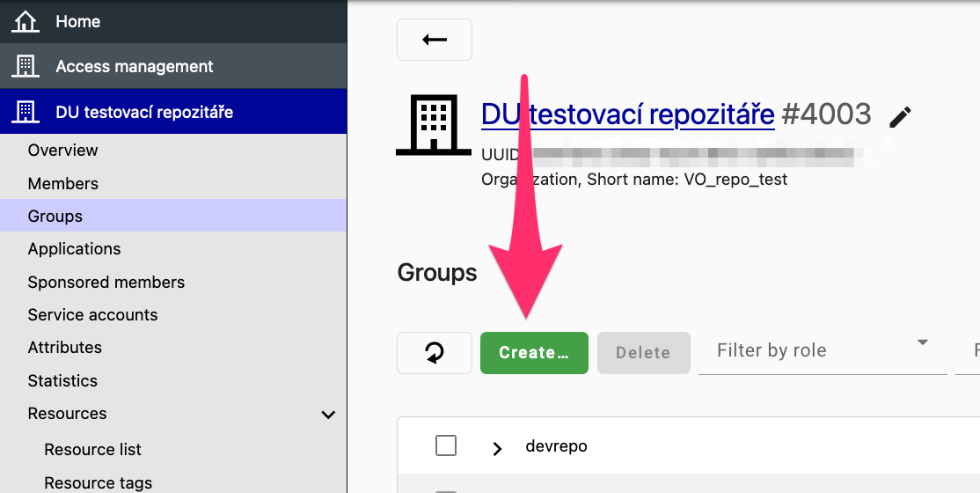Viewport: 980px width, 493px height.
Task: Click the Home house icon in sidebar
Action: (x=26, y=22)
